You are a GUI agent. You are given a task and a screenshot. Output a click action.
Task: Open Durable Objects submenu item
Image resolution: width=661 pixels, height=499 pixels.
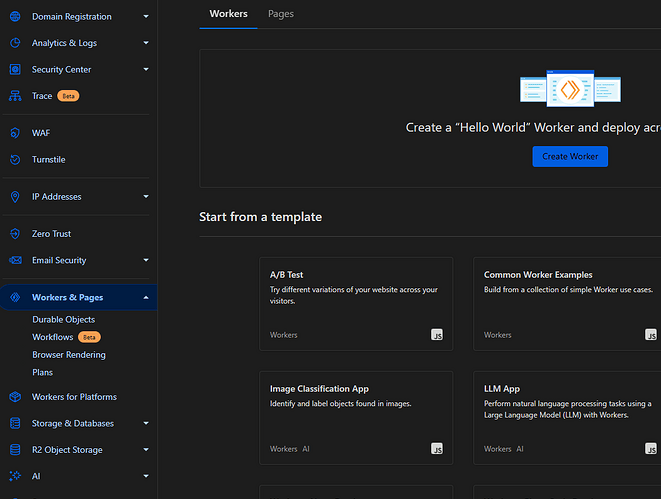point(64,320)
